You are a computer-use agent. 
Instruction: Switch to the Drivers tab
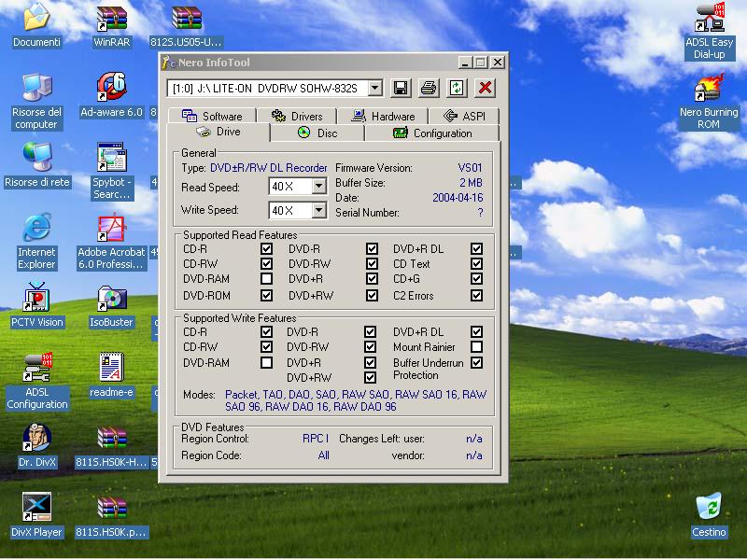click(x=297, y=116)
